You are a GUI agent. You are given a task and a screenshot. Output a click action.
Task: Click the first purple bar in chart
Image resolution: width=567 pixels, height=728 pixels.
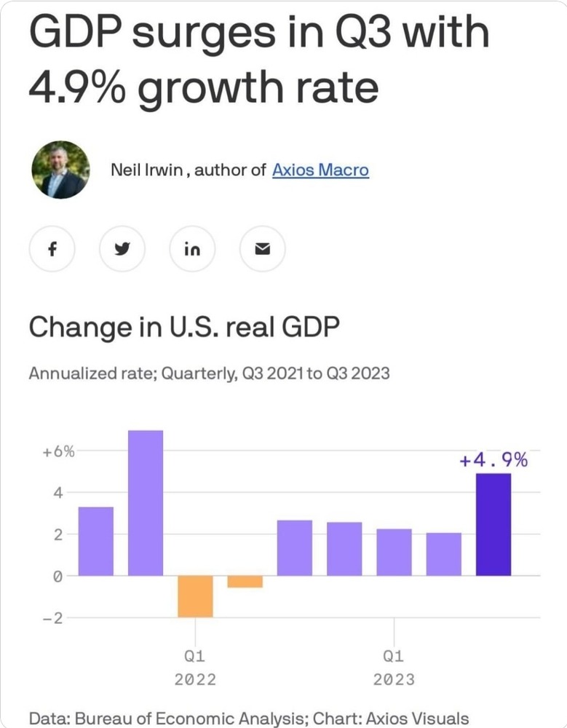(x=96, y=541)
